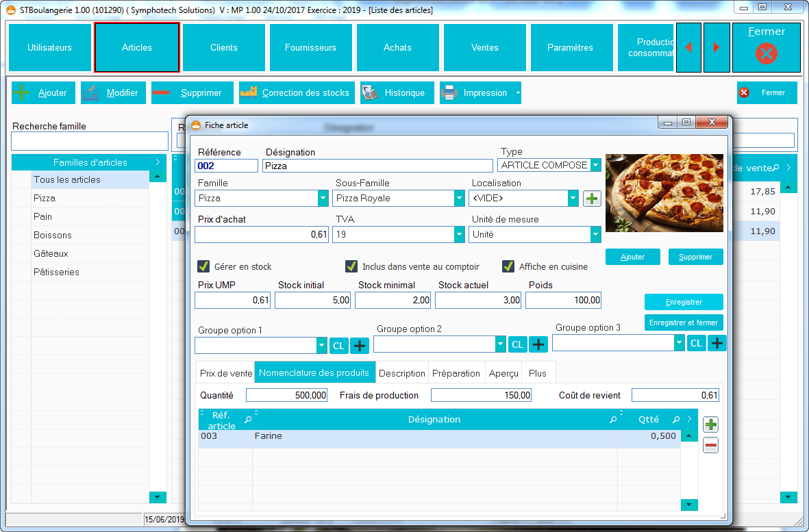Click the red left arrow navigation tile
This screenshot has width=809, height=532.
[x=688, y=47]
